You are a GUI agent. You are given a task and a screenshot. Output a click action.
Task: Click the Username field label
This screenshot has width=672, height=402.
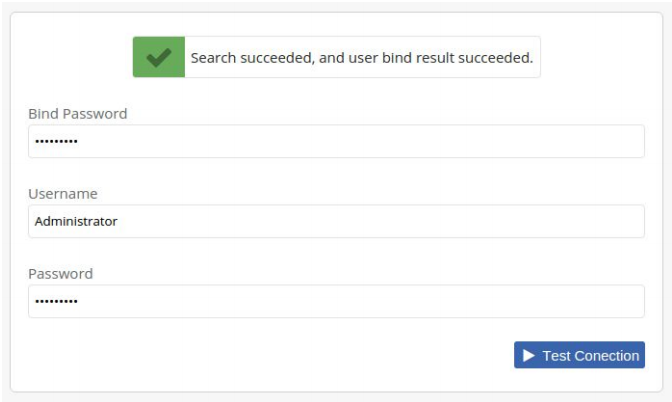pyautogui.click(x=63, y=194)
